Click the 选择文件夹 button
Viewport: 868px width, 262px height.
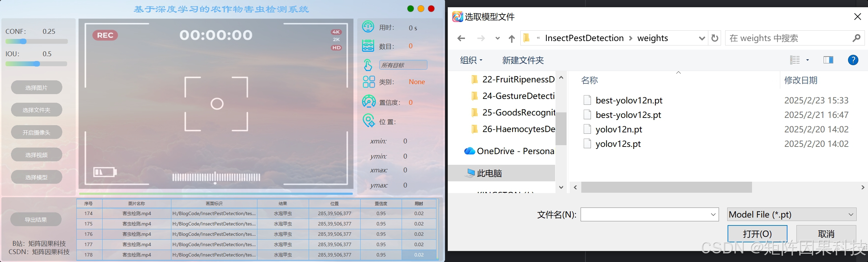pos(36,110)
